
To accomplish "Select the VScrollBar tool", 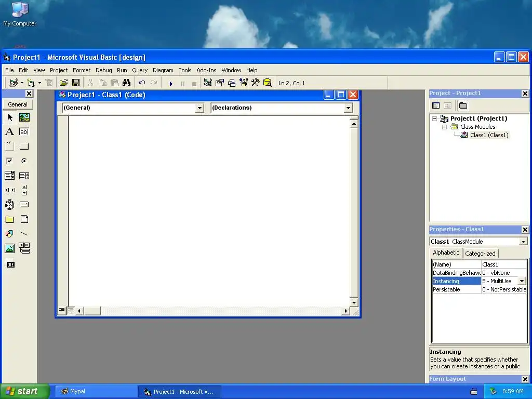I will (x=24, y=190).
